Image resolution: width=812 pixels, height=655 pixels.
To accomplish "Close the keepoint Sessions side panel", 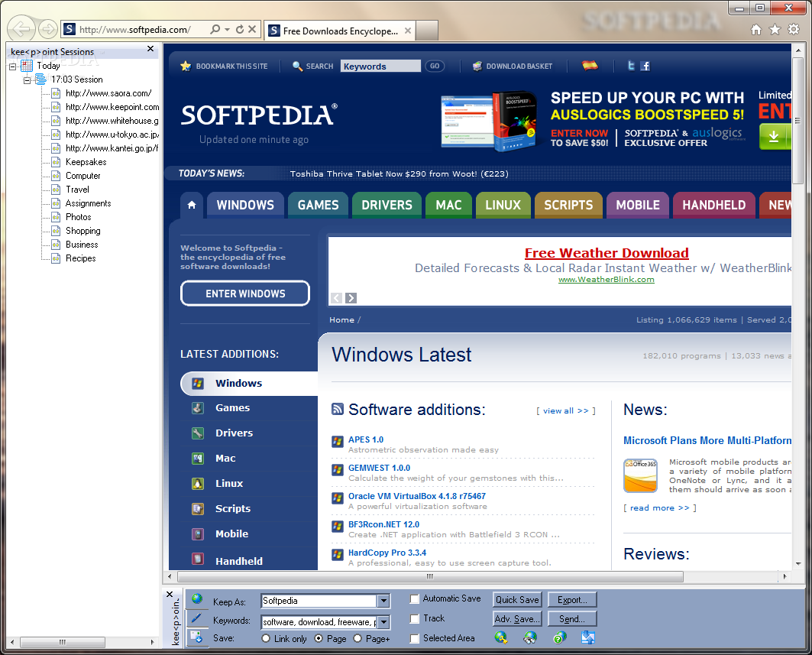I will point(150,49).
